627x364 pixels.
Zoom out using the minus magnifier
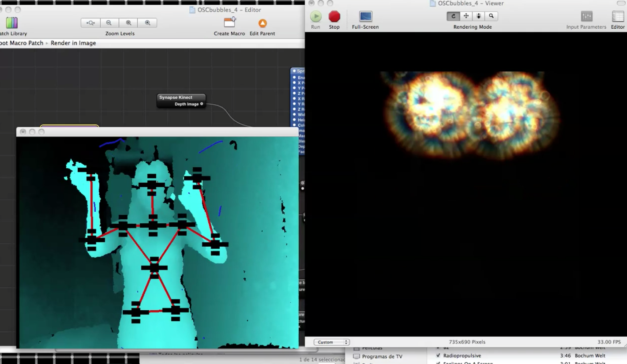coord(109,23)
